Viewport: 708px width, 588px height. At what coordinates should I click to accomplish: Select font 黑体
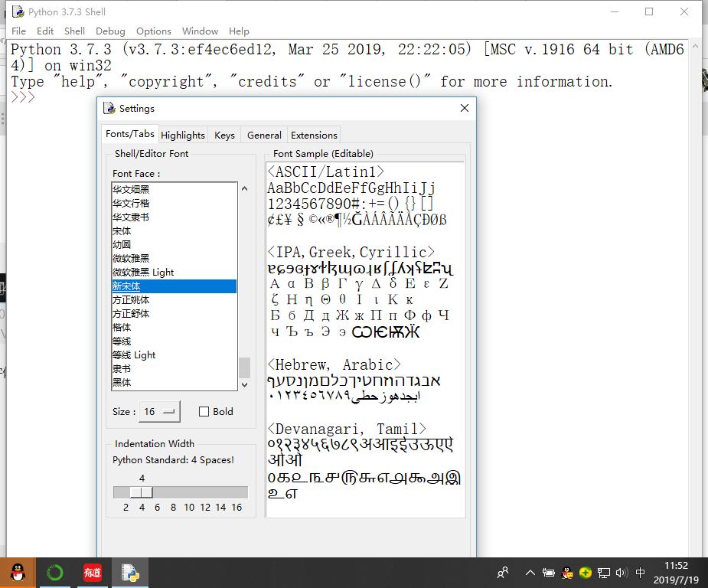coord(175,383)
